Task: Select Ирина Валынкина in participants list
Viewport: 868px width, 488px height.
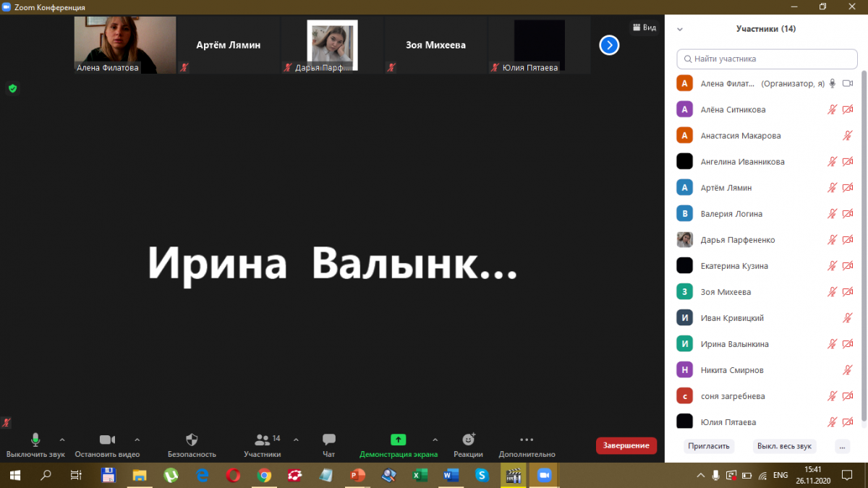Action: point(734,344)
